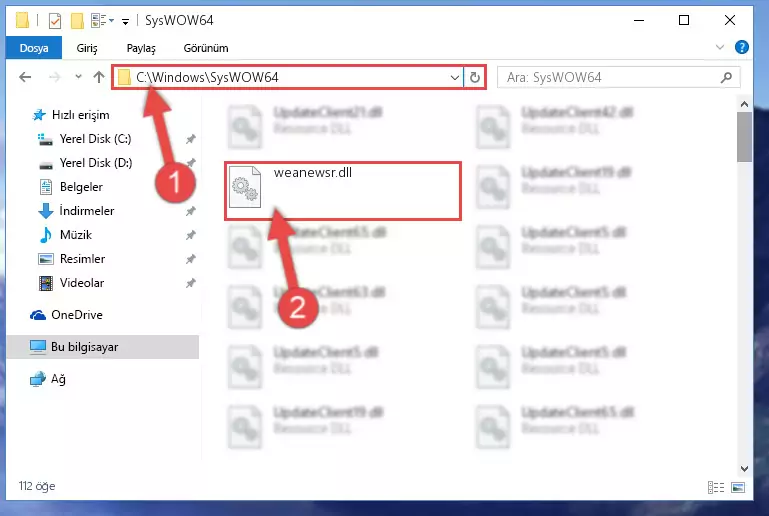This screenshot has height=516, width=769.
Task: Click the pin icon beside Müzik
Action: pos(191,235)
